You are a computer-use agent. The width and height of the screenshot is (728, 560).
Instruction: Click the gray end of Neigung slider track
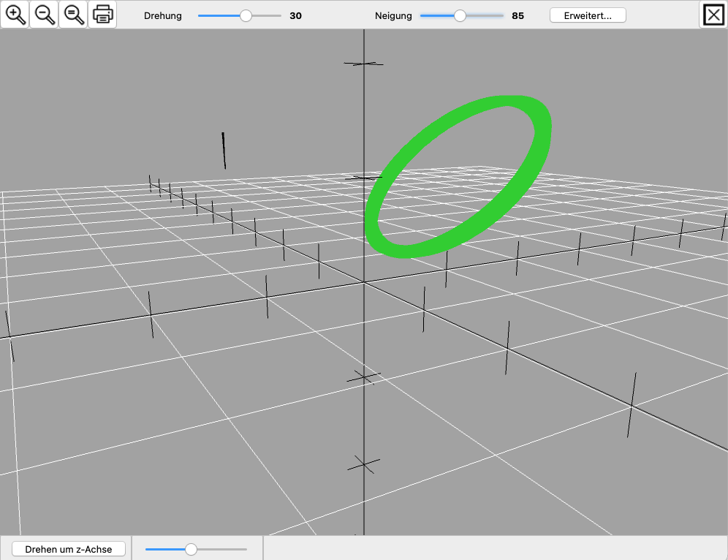point(486,15)
